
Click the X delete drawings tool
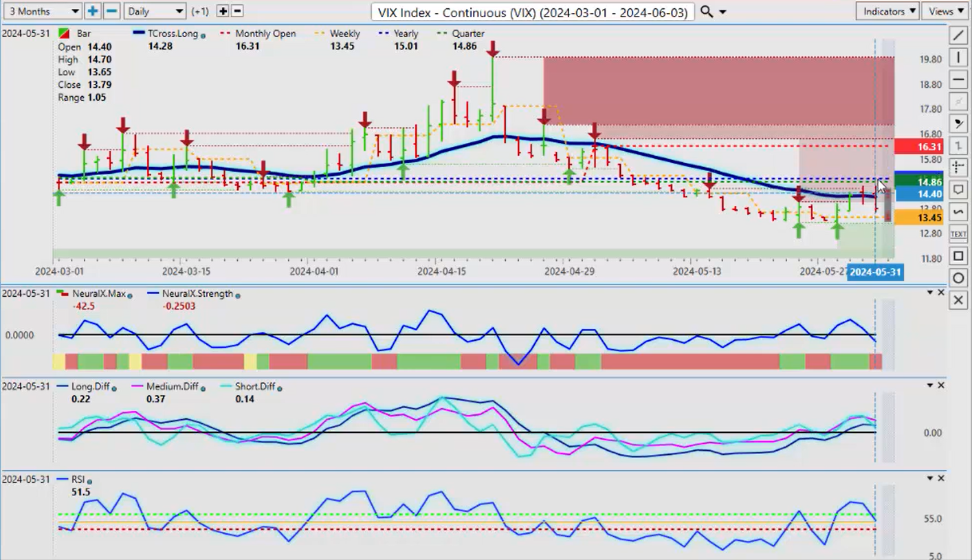[x=958, y=300]
